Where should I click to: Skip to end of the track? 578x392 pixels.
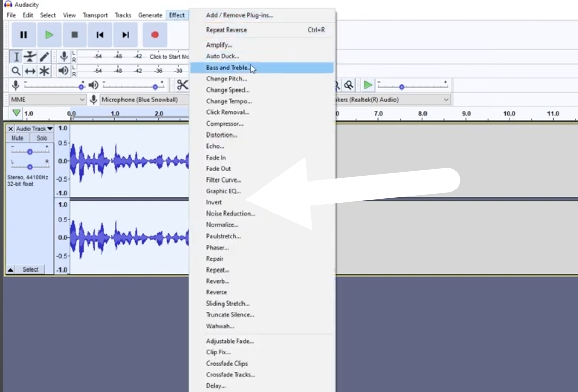coord(126,35)
